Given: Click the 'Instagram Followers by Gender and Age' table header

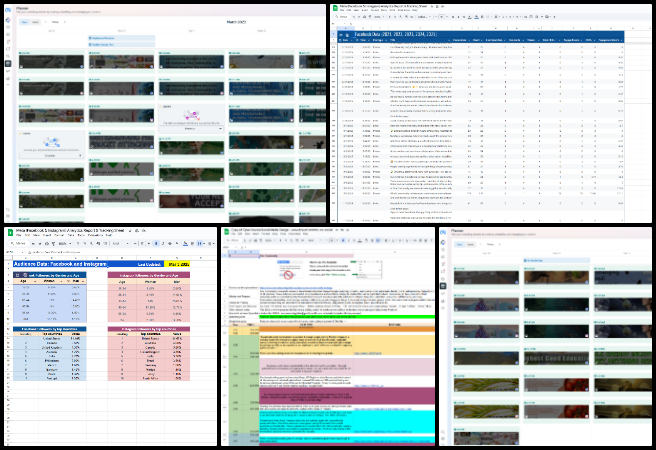Looking at the screenshot, I should coord(149,275).
